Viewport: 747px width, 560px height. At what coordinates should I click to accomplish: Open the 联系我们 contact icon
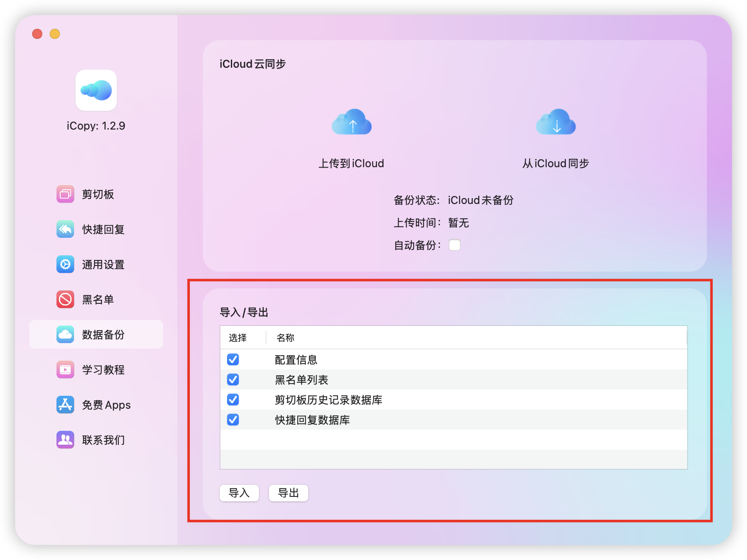click(x=65, y=440)
